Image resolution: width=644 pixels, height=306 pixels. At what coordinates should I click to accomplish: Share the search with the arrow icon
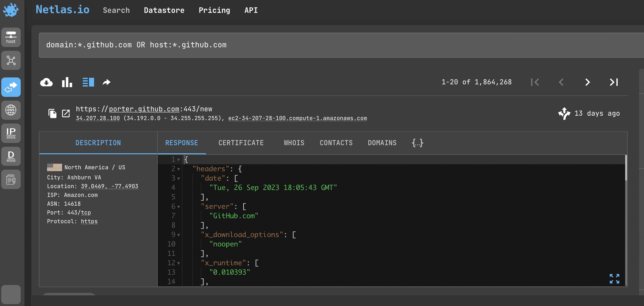click(x=107, y=82)
